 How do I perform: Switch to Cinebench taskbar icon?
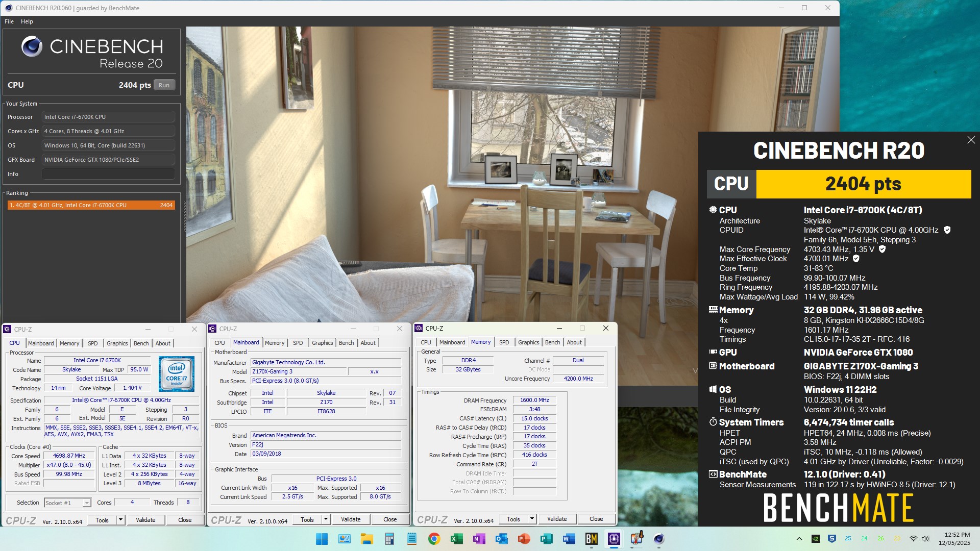(658, 539)
